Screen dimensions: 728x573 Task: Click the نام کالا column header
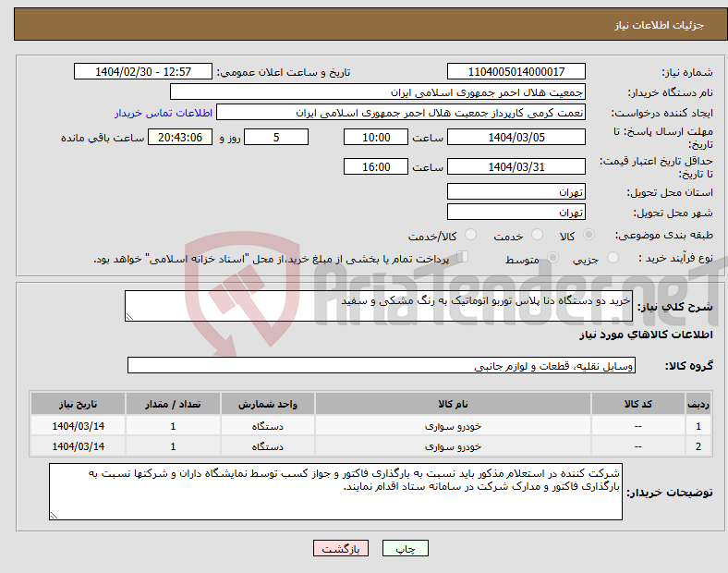(453, 404)
